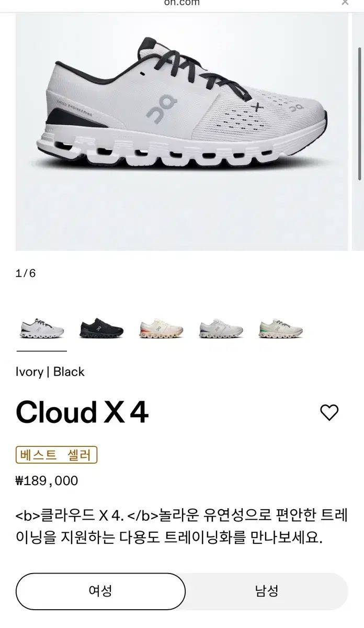Screen dimensions: 364x628
Task: Switch to the 남성 (men) option
Action: tap(267, 591)
